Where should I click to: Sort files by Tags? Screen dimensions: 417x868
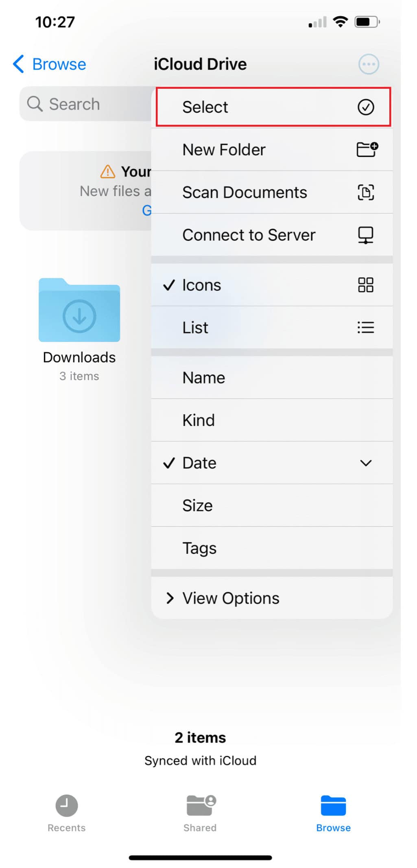click(272, 548)
